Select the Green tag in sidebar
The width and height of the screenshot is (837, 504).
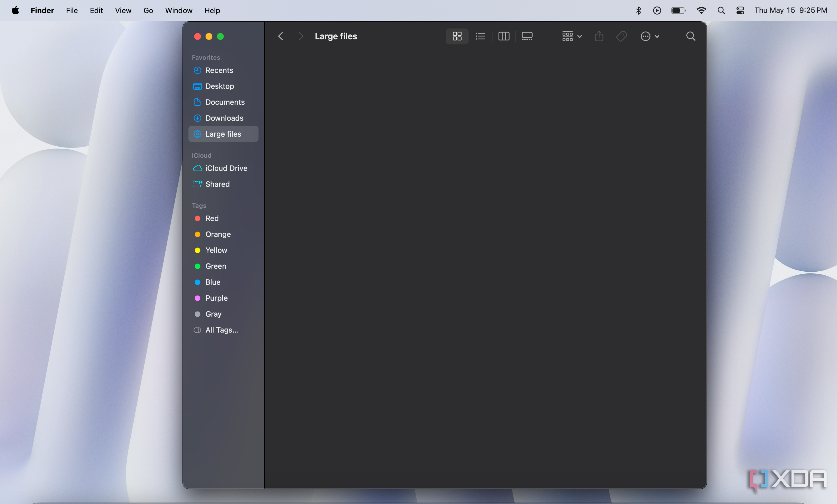tap(223, 266)
